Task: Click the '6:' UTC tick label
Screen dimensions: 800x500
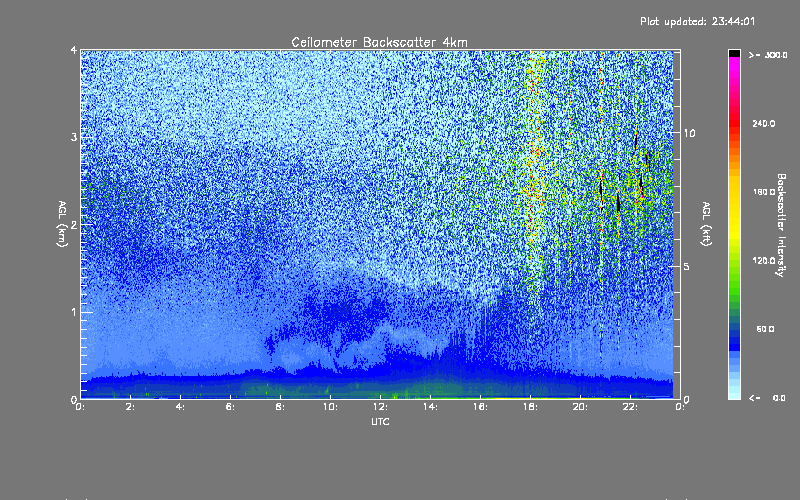Action: pyautogui.click(x=230, y=407)
